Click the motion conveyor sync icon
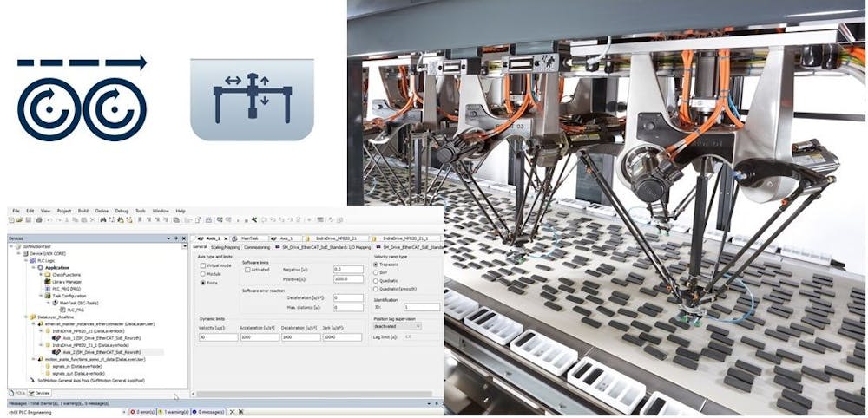Viewport: 868px width, 418px height. click(x=83, y=97)
